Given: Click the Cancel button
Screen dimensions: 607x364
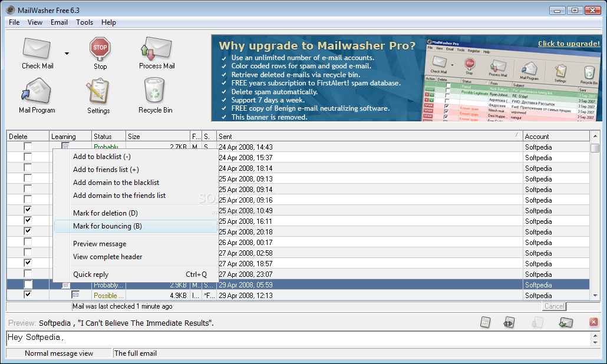Looking at the screenshot, I should pyautogui.click(x=554, y=306).
